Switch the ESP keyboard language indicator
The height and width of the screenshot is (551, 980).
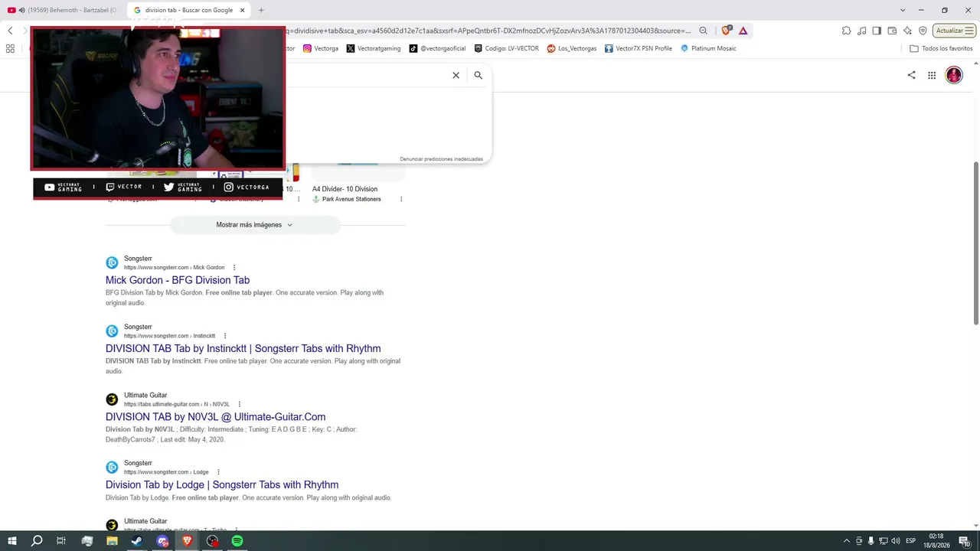click(911, 541)
